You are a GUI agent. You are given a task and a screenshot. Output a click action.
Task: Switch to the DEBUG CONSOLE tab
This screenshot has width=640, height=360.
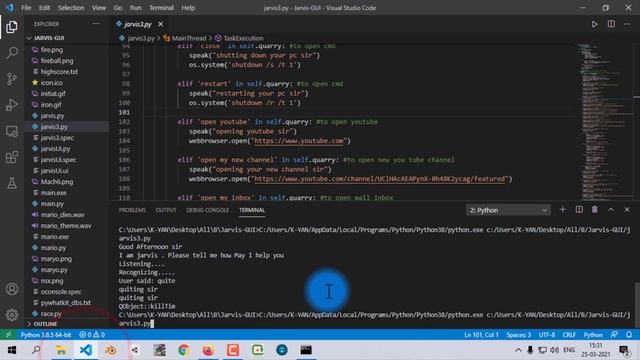[x=207, y=210]
